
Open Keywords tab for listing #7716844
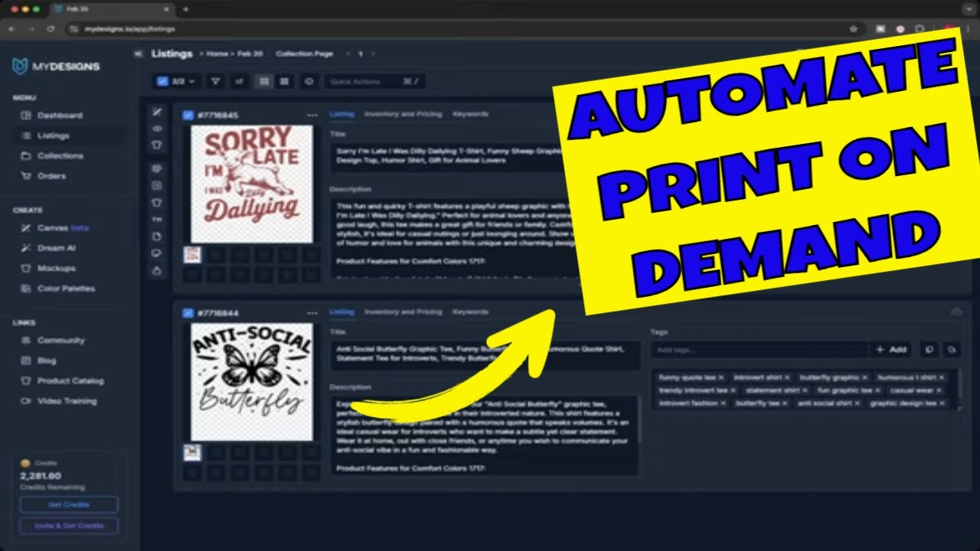click(x=470, y=312)
